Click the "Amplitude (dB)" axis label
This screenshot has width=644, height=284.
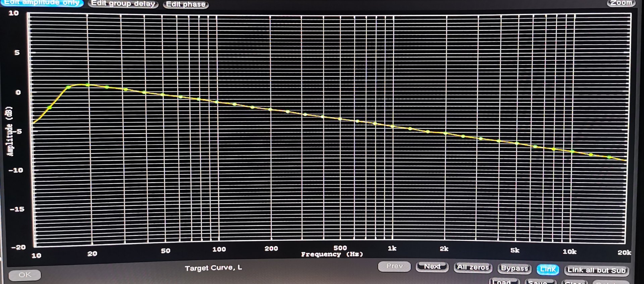(x=10, y=131)
